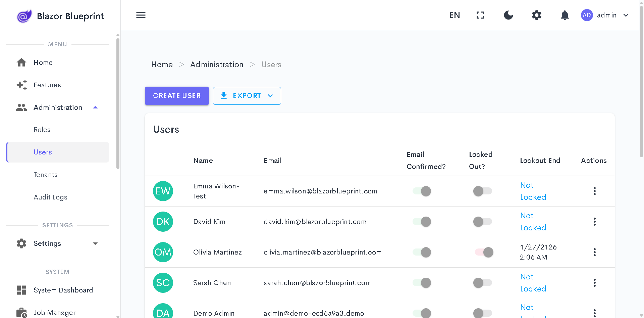The image size is (644, 318).
Task: Toggle the hamburger navigation menu
Action: [x=141, y=15]
